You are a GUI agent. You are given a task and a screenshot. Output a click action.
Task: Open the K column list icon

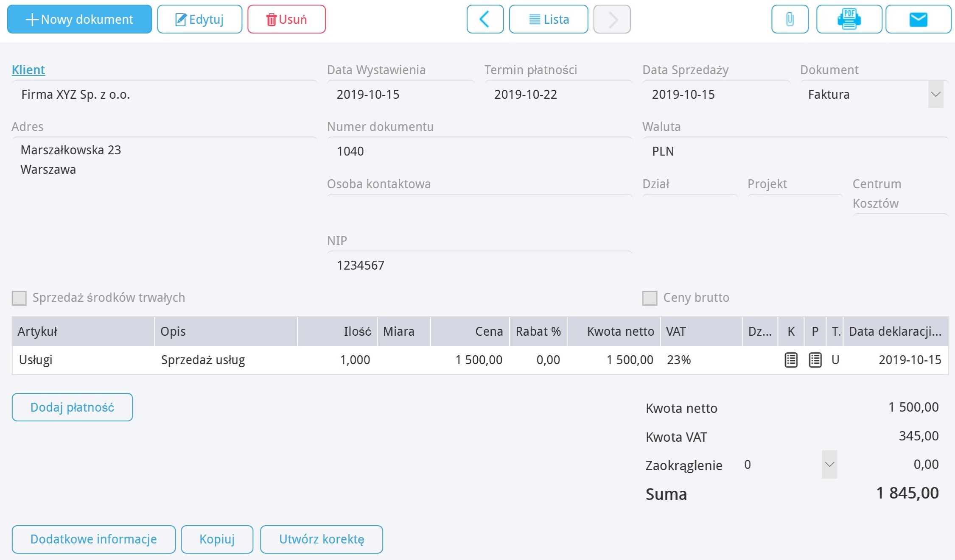point(791,360)
